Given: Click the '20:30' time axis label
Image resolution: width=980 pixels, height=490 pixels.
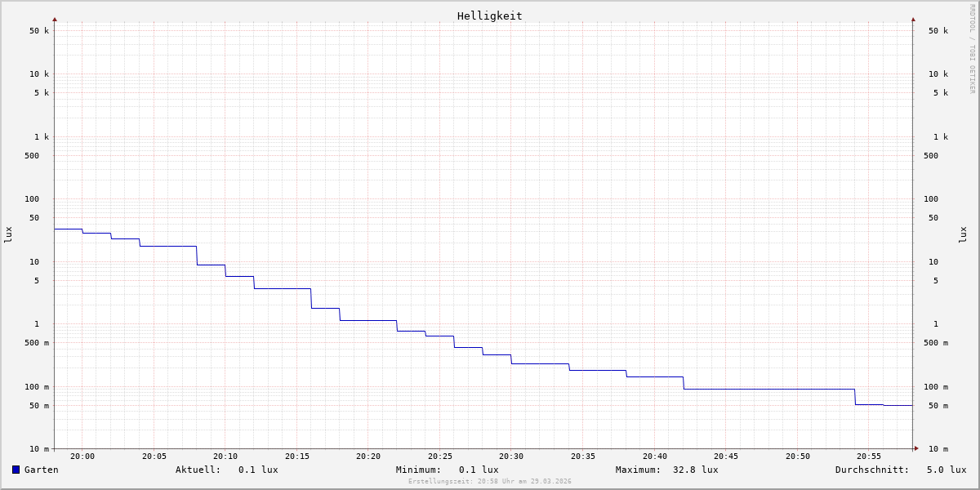Looking at the screenshot, I should (x=511, y=457).
